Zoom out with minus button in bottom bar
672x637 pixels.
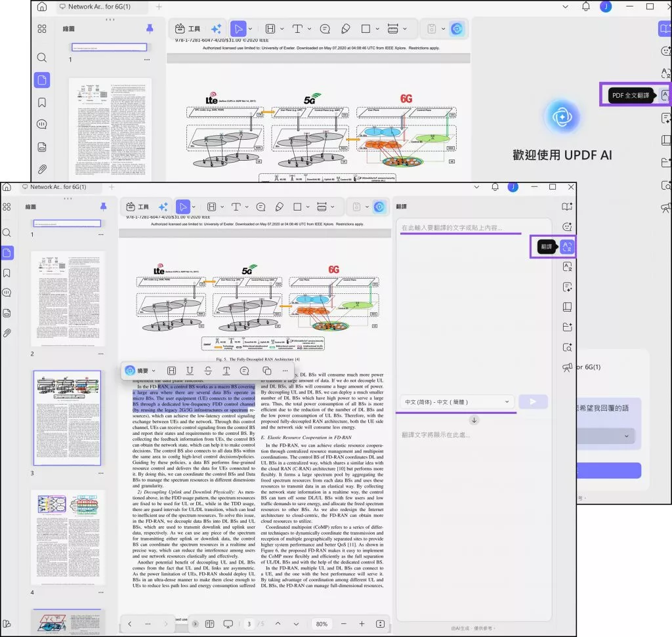(x=343, y=624)
